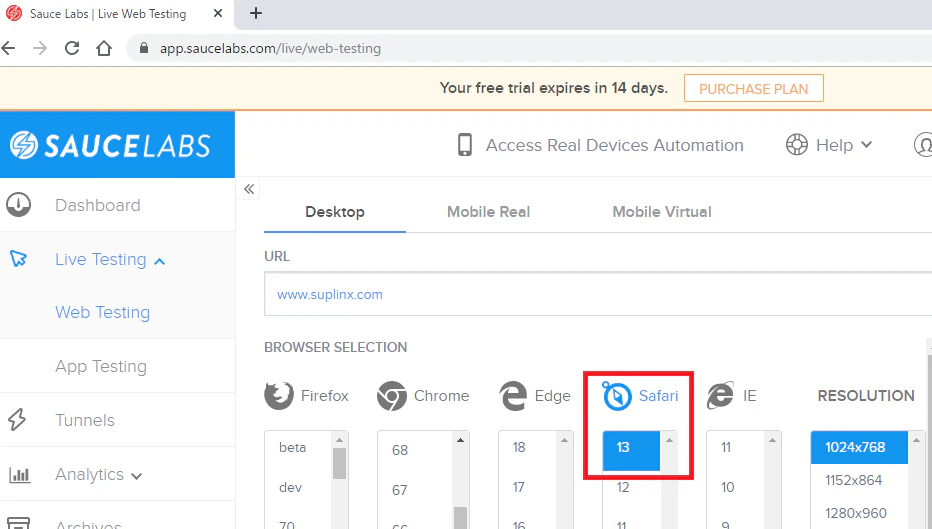Open Access Real Devices Automation link

[614, 146]
